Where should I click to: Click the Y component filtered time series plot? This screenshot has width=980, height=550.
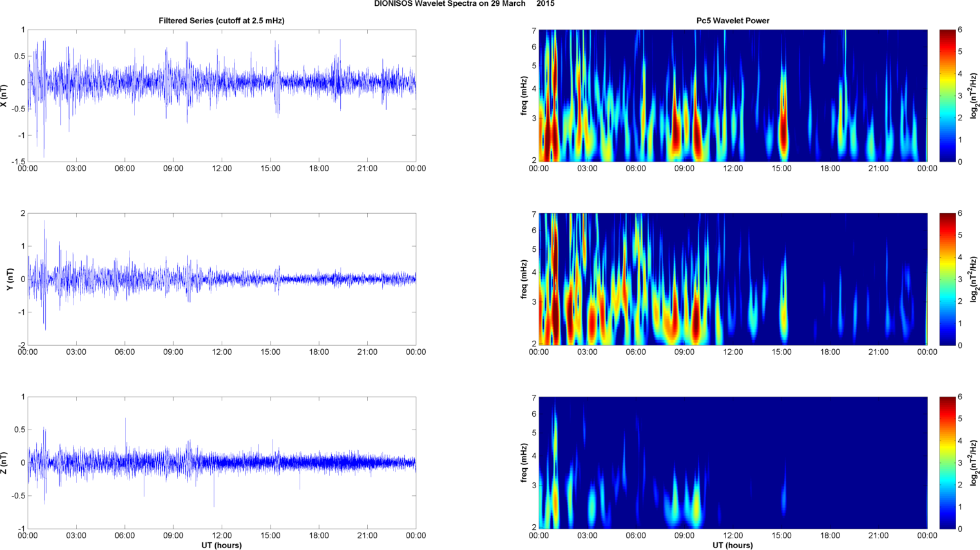pos(222,279)
